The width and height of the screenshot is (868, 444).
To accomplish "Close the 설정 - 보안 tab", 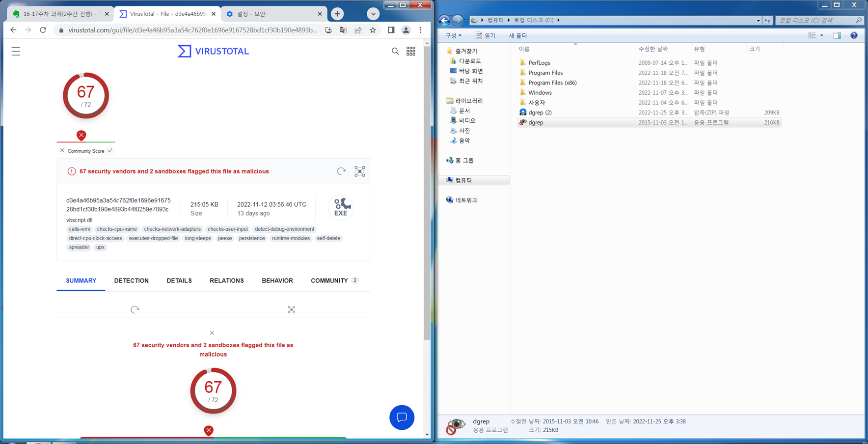I will click(320, 14).
